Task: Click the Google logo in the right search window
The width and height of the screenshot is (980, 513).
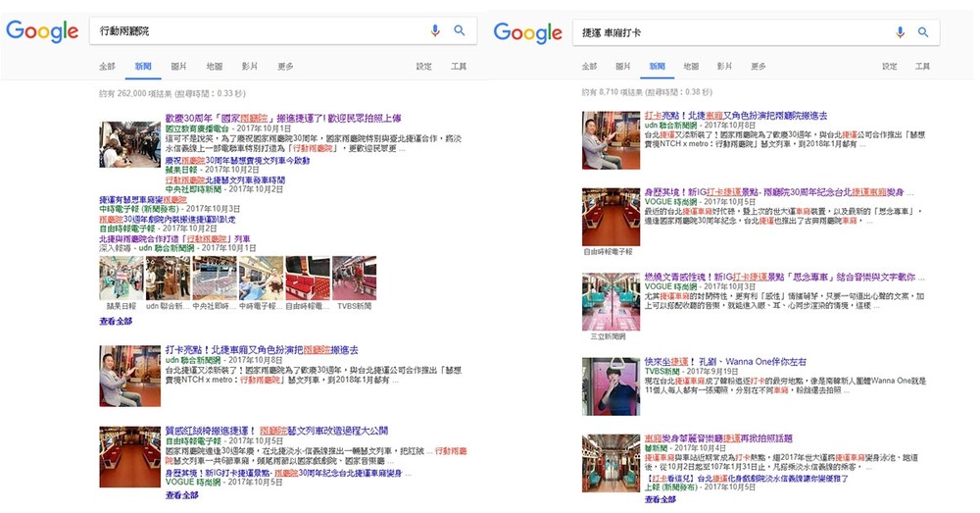Action: pos(528,32)
